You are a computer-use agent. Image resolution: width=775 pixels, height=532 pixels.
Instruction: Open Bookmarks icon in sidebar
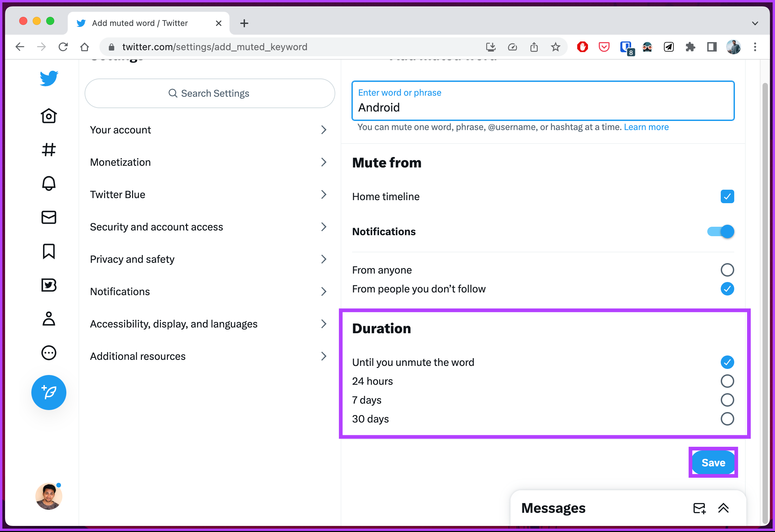(x=49, y=251)
